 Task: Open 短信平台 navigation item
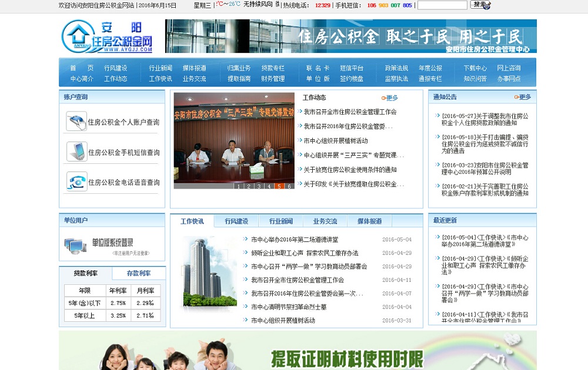(x=352, y=68)
